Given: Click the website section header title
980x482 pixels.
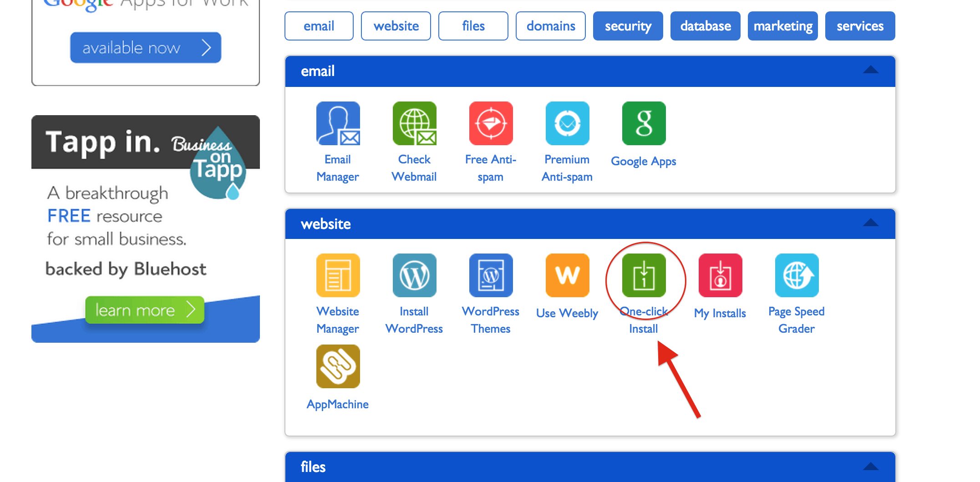Looking at the screenshot, I should 326,224.
